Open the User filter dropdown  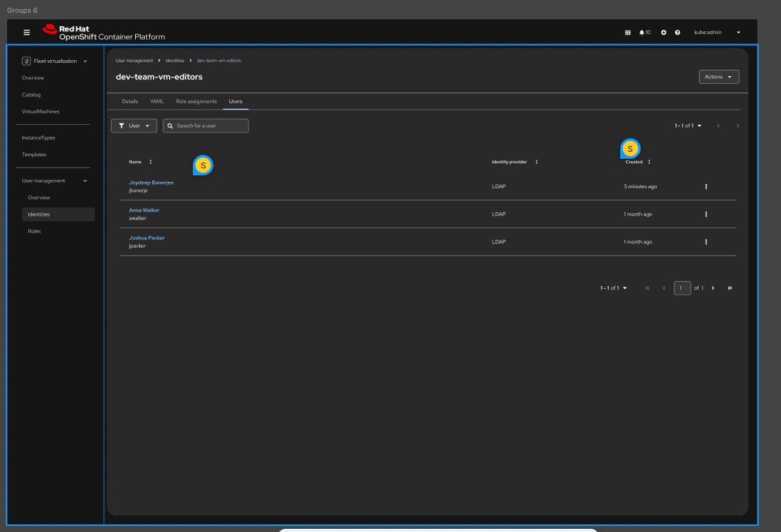134,126
